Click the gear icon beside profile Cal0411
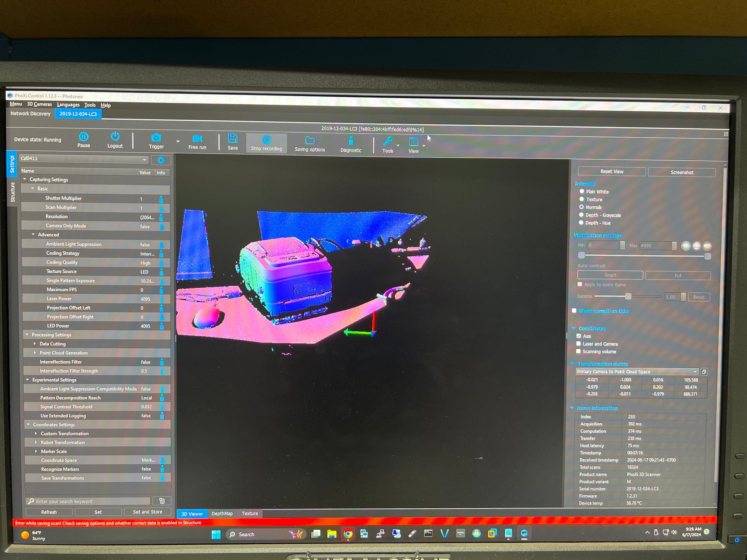 161,160
